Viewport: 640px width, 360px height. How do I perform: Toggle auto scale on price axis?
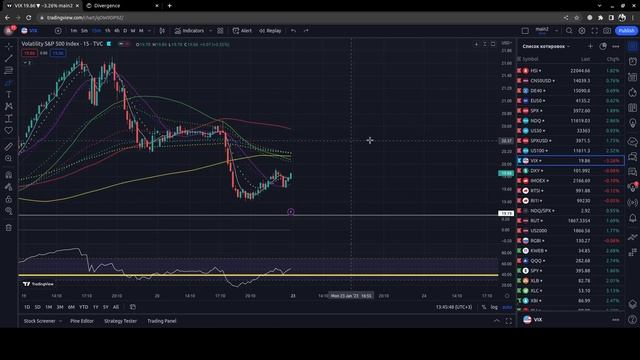coord(507,307)
